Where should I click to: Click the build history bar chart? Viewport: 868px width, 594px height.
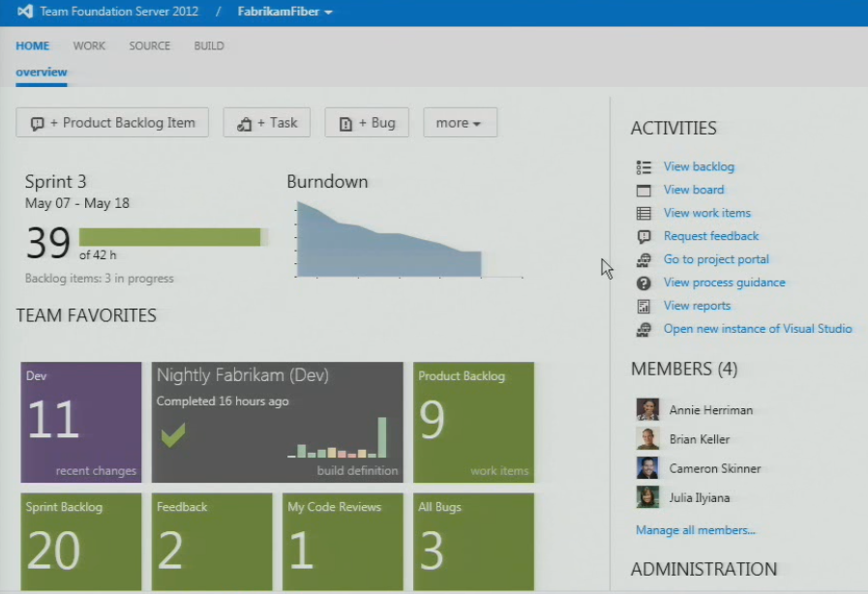[x=337, y=438]
